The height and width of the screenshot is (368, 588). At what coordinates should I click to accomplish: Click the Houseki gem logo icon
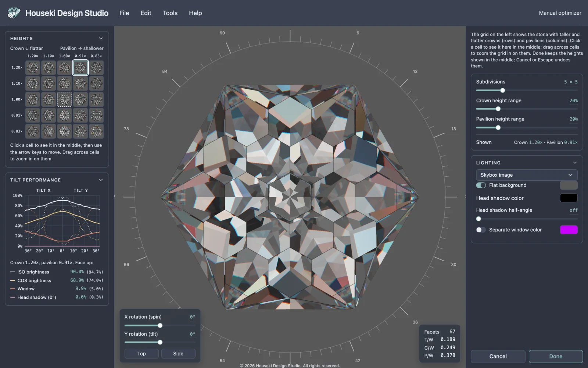14,13
